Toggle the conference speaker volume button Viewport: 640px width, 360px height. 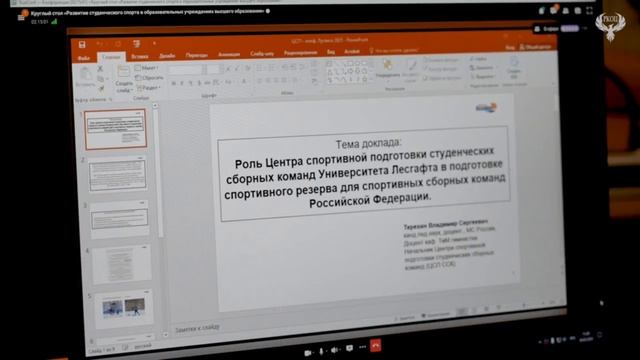click(x=335, y=350)
